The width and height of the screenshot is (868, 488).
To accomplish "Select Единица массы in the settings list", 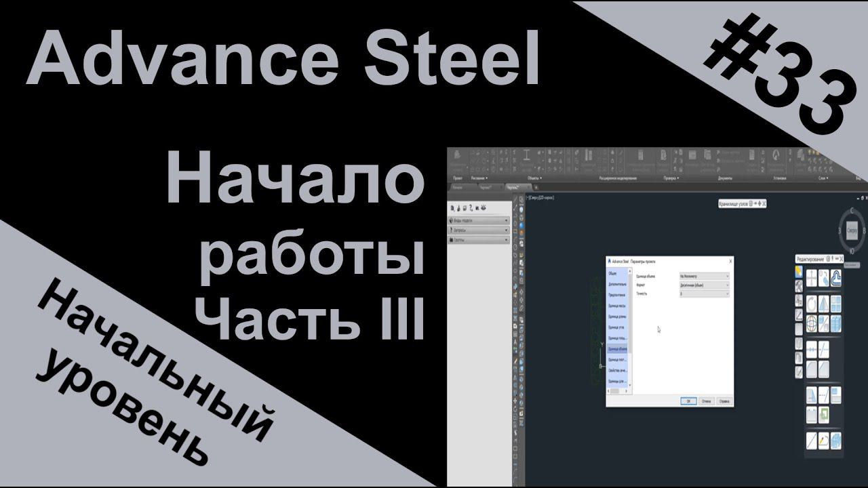I will coord(618,306).
